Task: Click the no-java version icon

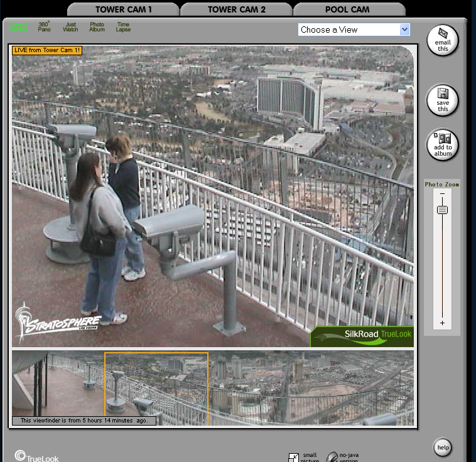Action: (332, 458)
